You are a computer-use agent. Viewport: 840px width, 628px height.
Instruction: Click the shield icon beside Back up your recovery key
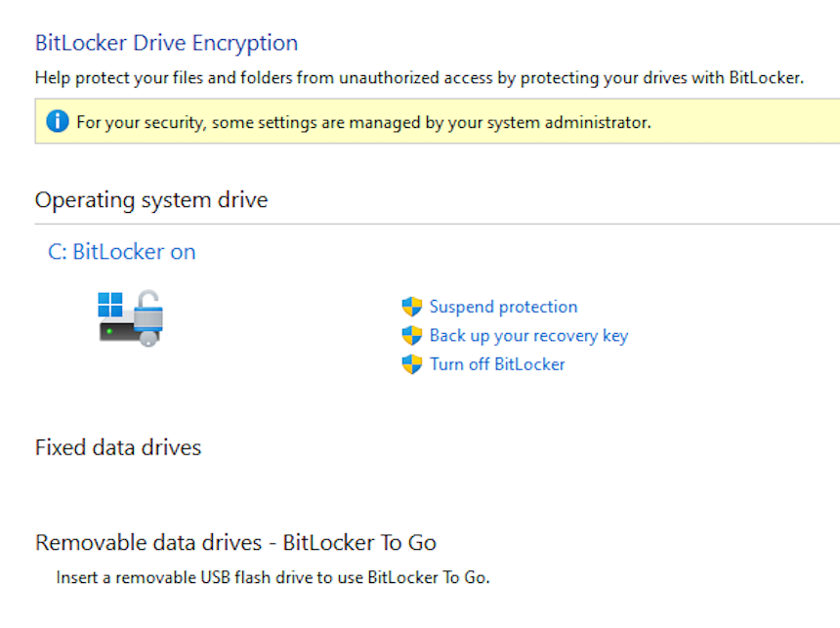pos(412,336)
